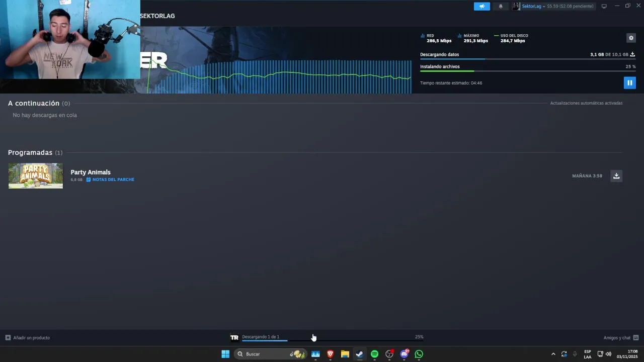Click the download speed graph
Viewport: 644px width, 362px height.
pos(279,76)
